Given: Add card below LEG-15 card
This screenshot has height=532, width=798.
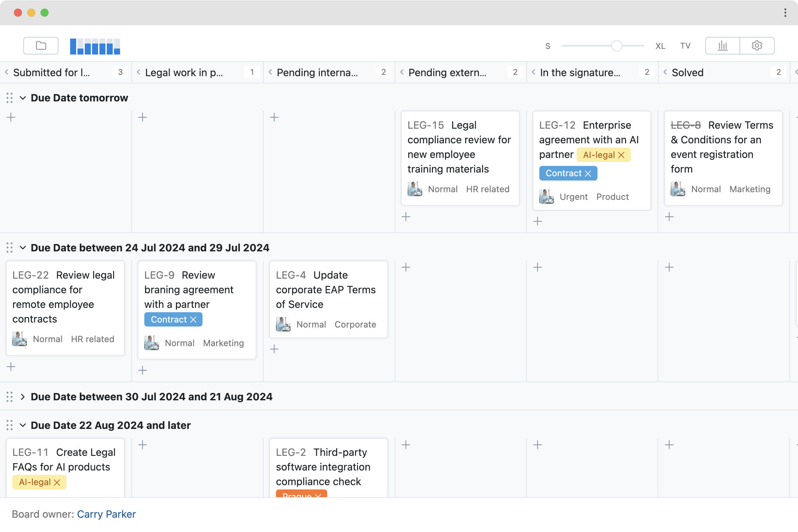Looking at the screenshot, I should [406, 217].
